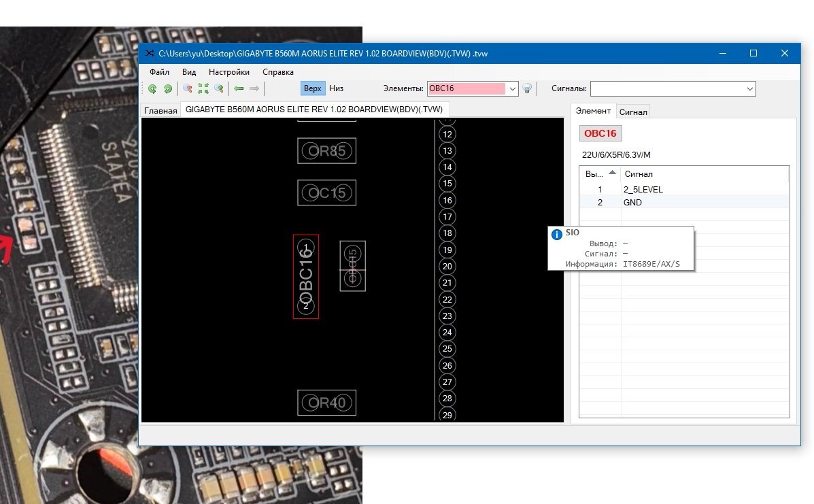The height and width of the screenshot is (504, 814).
Task: Click the light bulb highlight icon
Action: click(527, 88)
